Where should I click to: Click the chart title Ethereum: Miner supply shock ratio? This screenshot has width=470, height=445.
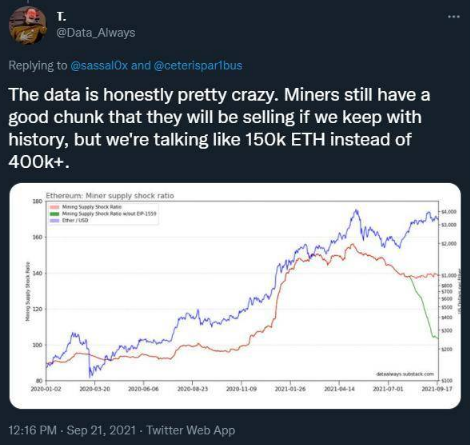click(x=110, y=196)
